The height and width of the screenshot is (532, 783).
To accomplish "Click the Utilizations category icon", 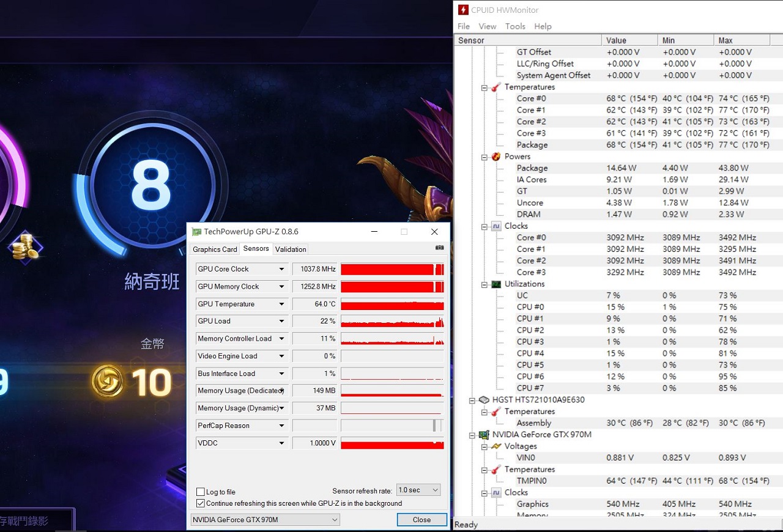I will (x=496, y=284).
